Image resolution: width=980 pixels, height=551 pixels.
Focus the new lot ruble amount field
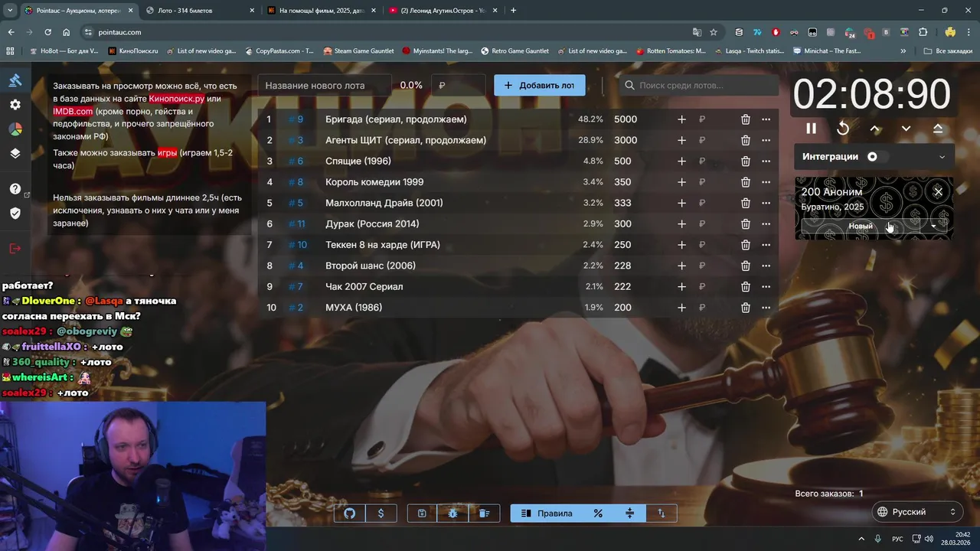[x=459, y=85]
